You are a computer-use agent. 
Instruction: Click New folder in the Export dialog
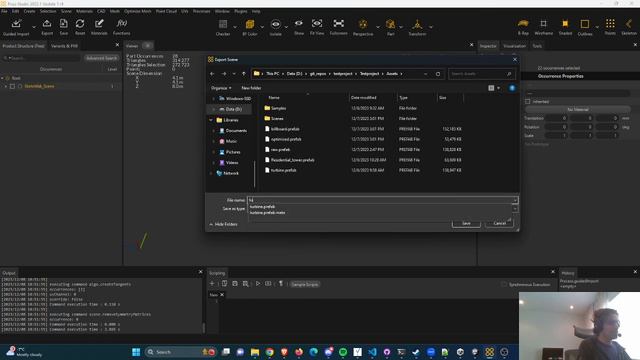pos(251,88)
